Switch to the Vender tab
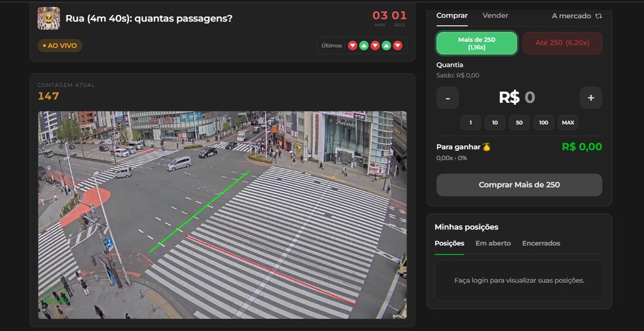Image resolution: width=644 pixels, height=331 pixels. click(495, 15)
